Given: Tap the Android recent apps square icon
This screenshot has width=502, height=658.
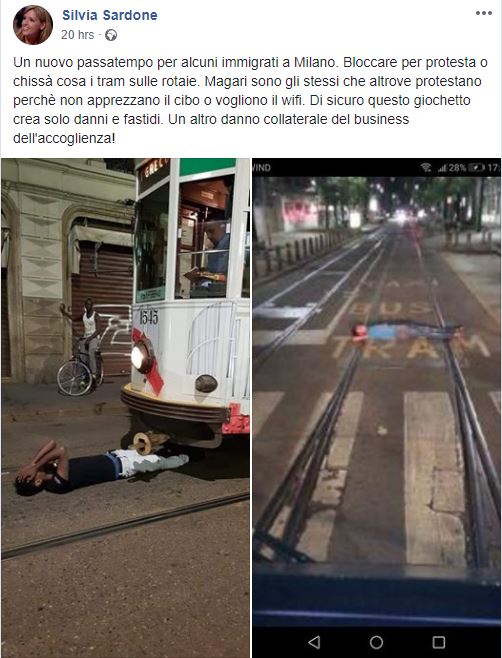Looking at the screenshot, I should coord(439,642).
